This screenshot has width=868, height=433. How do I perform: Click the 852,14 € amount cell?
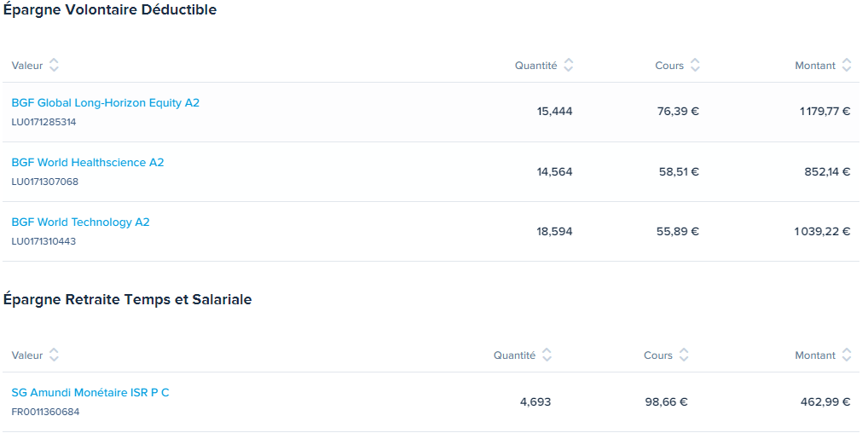click(827, 171)
